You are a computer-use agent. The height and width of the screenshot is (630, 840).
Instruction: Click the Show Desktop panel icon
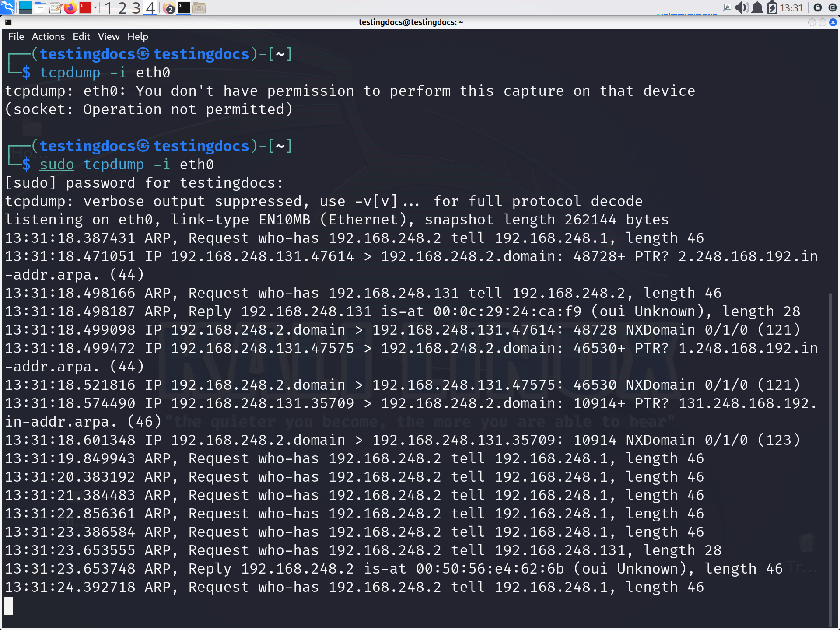(26, 7)
